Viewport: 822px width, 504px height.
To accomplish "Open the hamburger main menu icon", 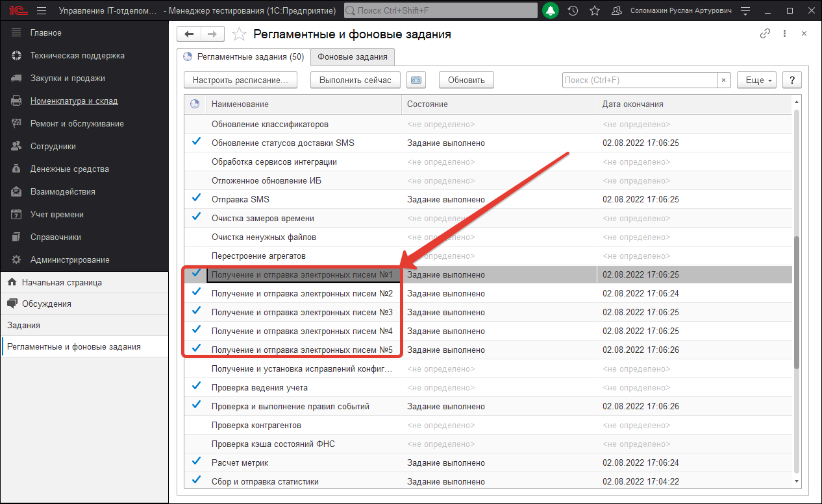I will (x=42, y=11).
